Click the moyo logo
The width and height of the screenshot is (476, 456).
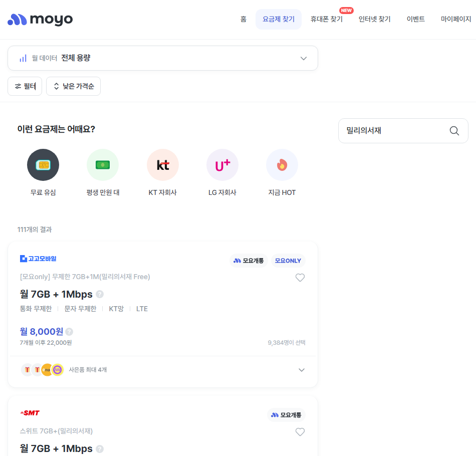coord(40,20)
